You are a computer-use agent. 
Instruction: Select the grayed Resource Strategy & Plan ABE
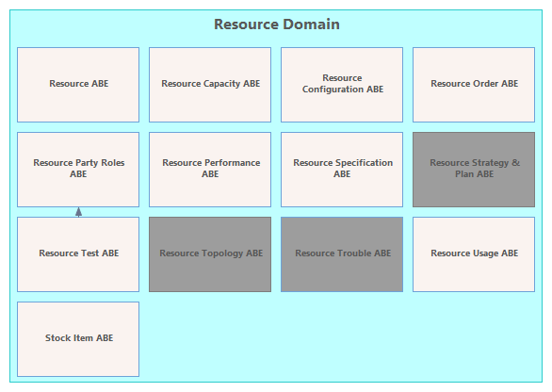474,170
